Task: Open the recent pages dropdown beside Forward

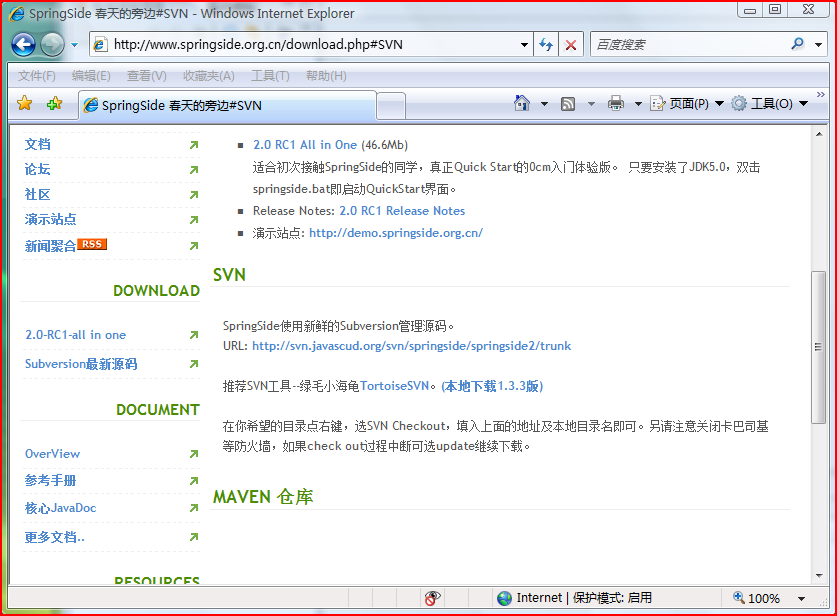Action: [75, 45]
